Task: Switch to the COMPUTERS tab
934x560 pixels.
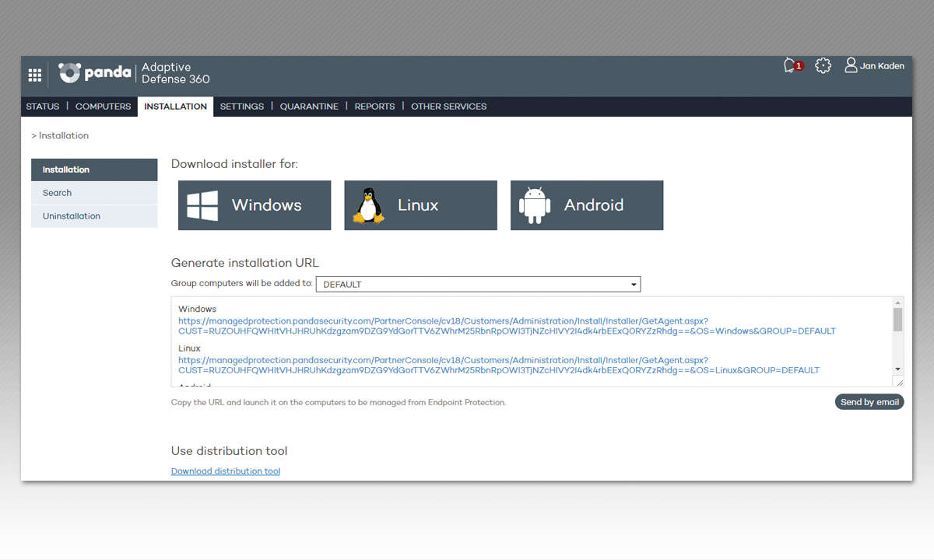Action: point(103,107)
